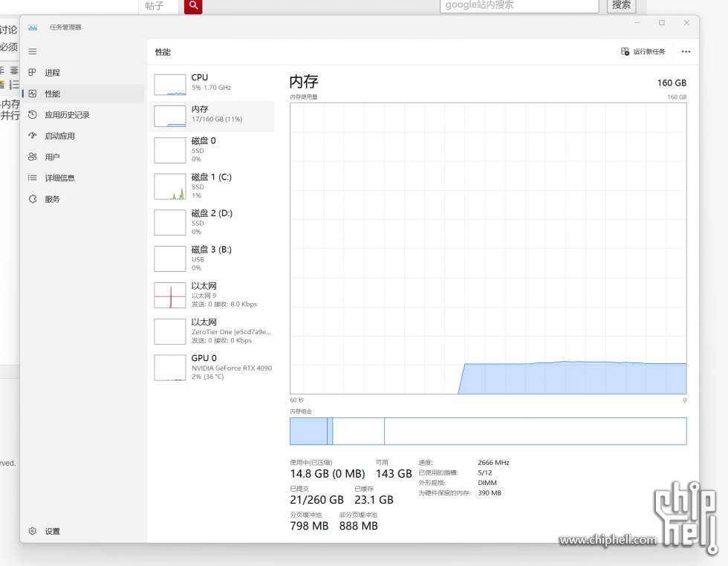Click the red search magnifier icon in browser
728x566 pixels.
point(193,6)
